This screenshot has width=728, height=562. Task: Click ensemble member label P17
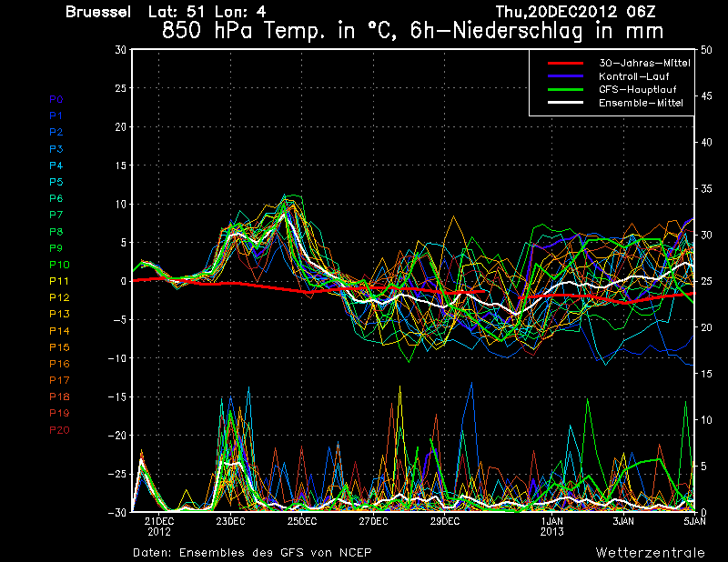pos(59,380)
